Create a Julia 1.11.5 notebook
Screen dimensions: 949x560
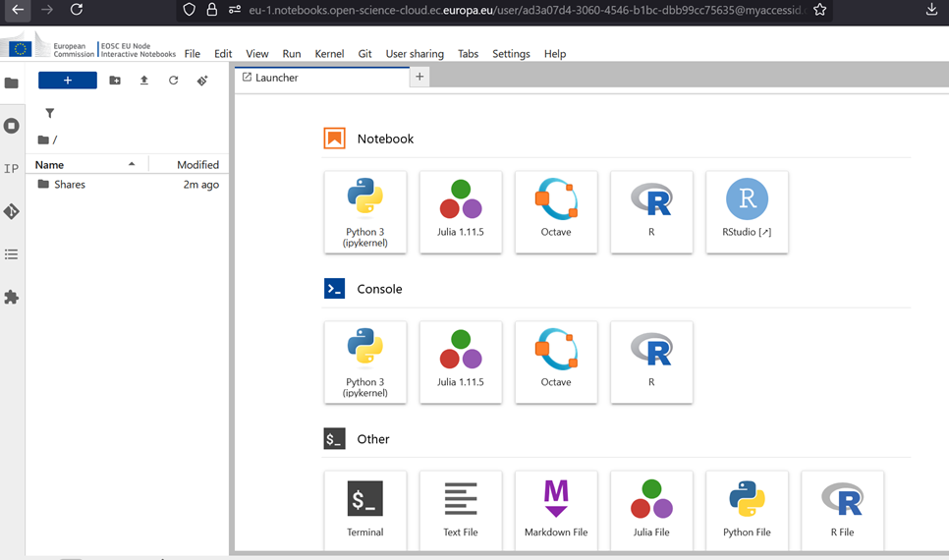[x=461, y=212]
